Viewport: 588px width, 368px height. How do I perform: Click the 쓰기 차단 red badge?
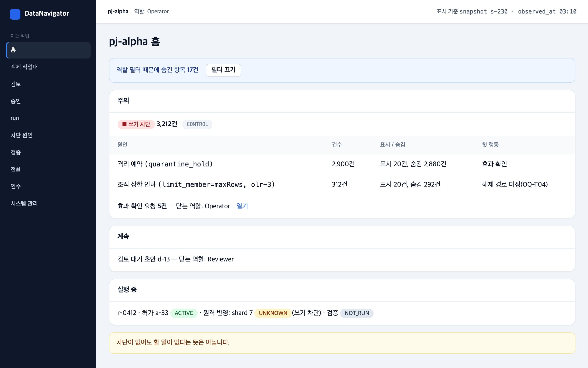pos(136,124)
